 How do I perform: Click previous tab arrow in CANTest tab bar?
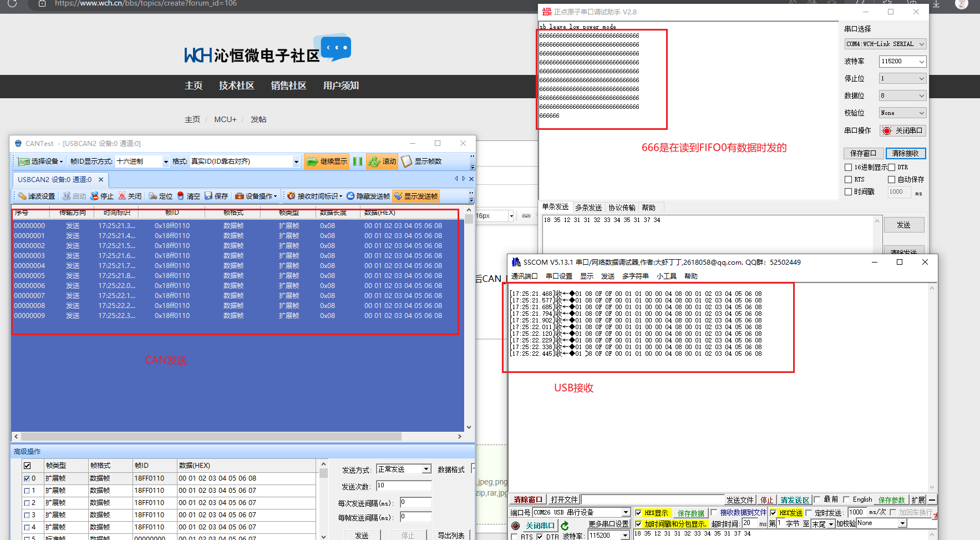click(456, 179)
